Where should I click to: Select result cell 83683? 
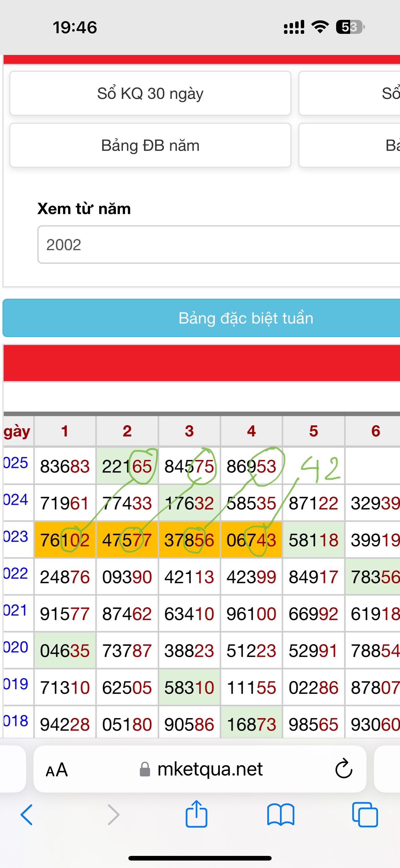[65, 467]
